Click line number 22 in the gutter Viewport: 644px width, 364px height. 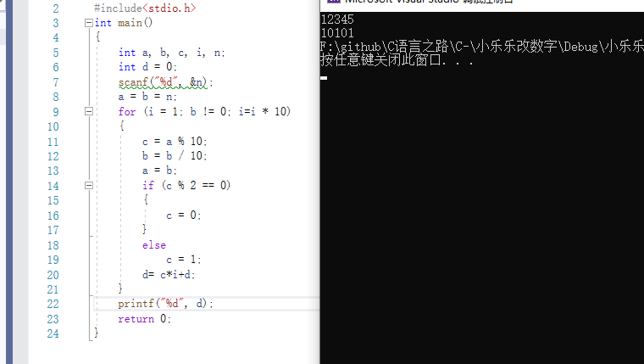click(53, 304)
